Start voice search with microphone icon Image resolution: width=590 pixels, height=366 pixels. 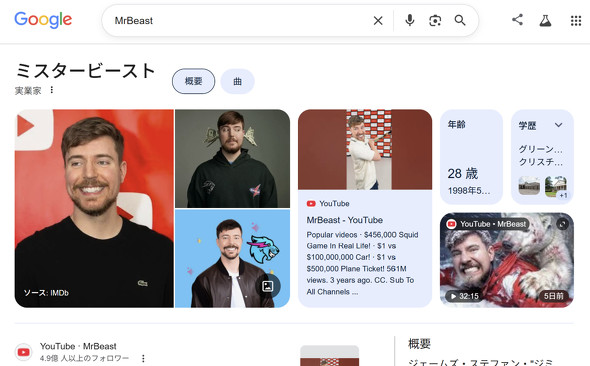pos(410,20)
